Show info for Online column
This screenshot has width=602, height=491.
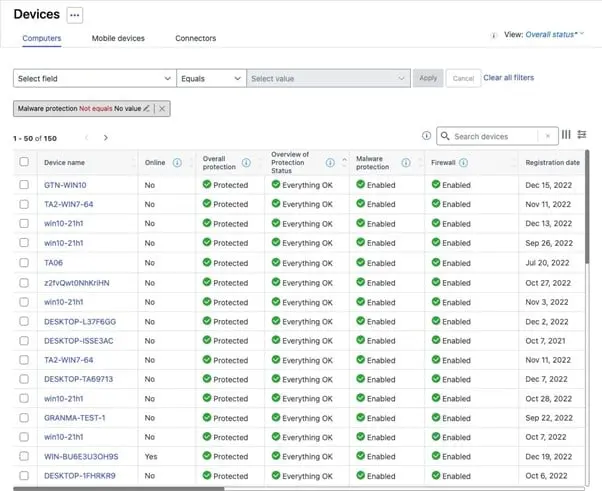tap(177, 163)
